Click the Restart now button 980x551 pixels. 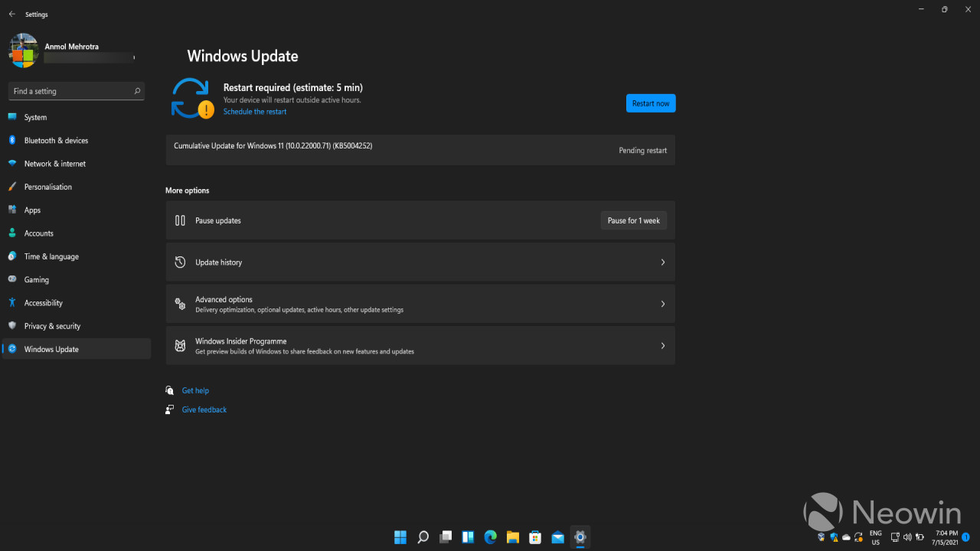(x=650, y=103)
